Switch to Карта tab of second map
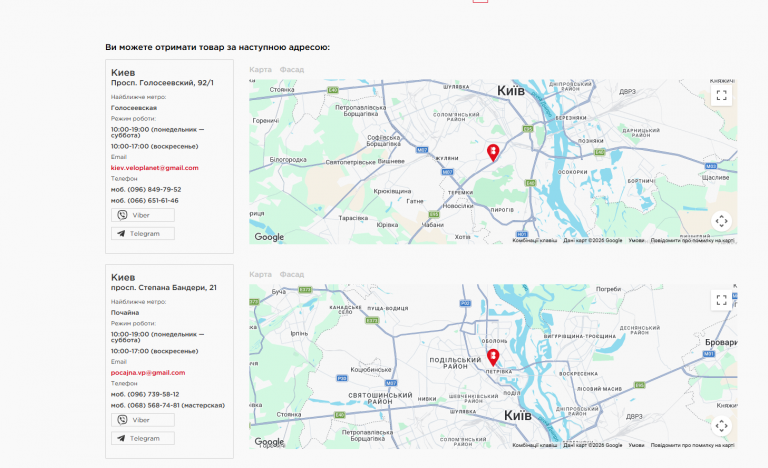The height and width of the screenshot is (468, 768). 260,274
